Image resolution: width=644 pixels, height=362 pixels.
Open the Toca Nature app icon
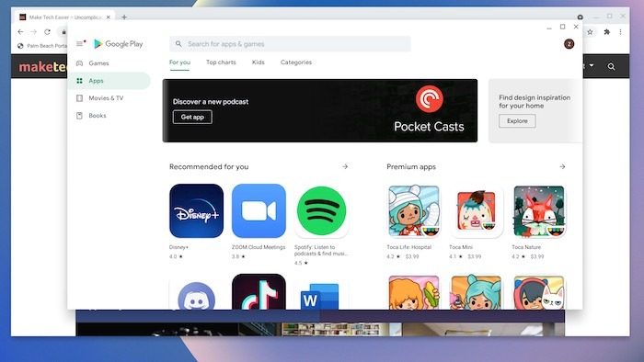pos(539,210)
